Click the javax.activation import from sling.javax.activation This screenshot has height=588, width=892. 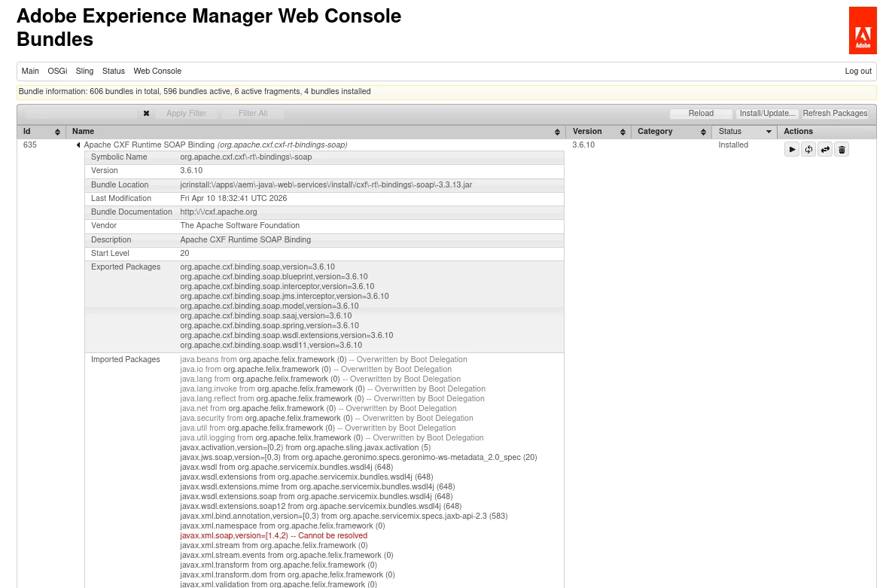tap(305, 447)
